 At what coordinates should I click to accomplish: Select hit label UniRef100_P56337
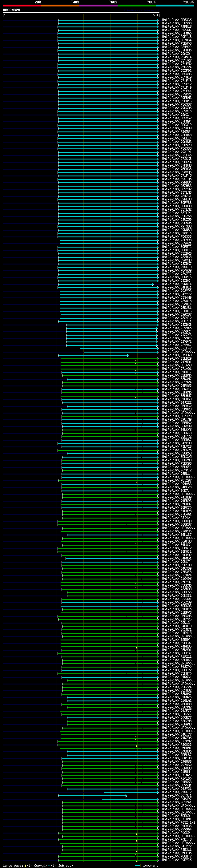[177, 105]
